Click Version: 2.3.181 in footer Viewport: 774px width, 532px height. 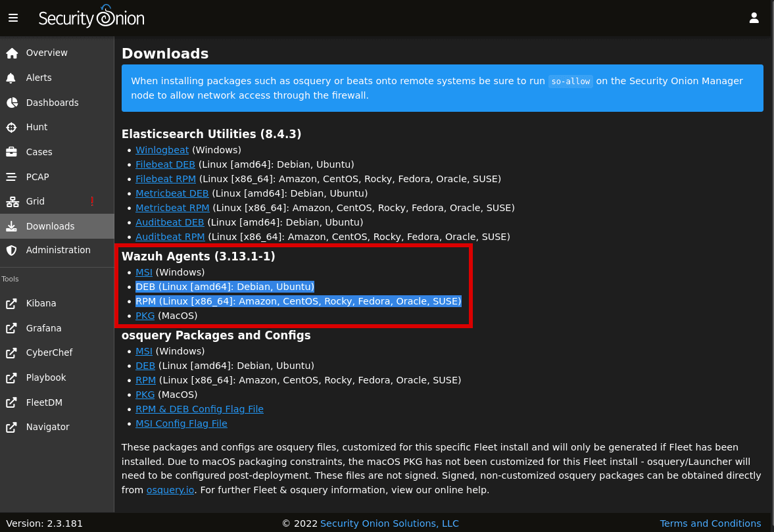click(45, 523)
